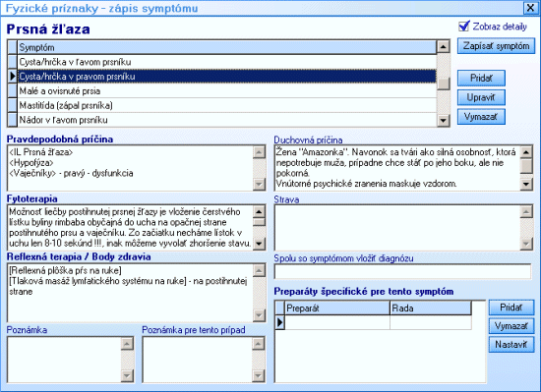
Task: Select row Cysta/hrčka v pravom prsníku
Action: tap(226, 77)
